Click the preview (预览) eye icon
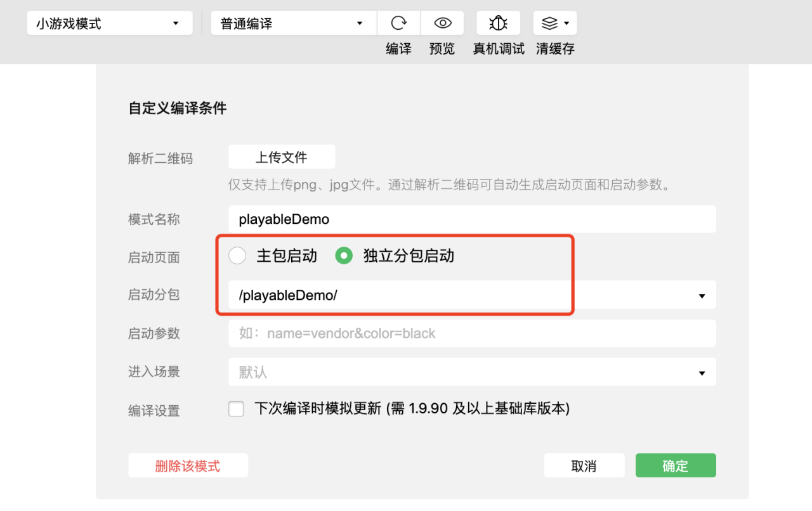Image resolution: width=812 pixels, height=511 pixels. [x=442, y=23]
